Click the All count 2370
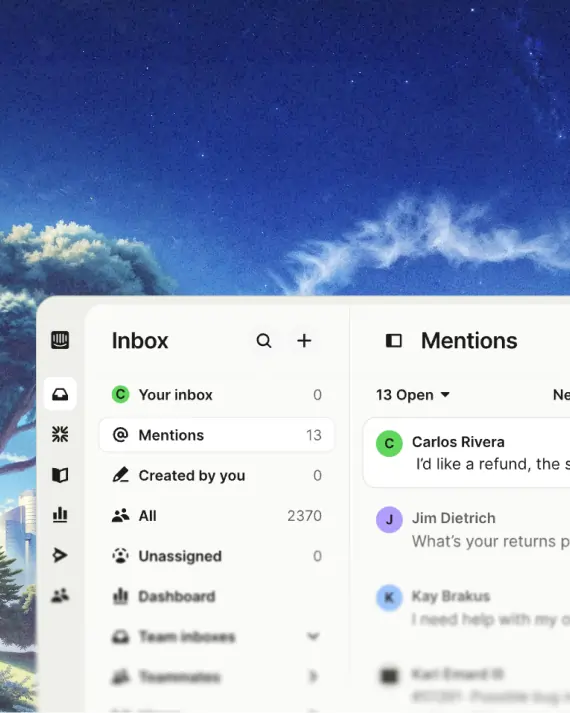The image size is (570, 713). (x=304, y=516)
